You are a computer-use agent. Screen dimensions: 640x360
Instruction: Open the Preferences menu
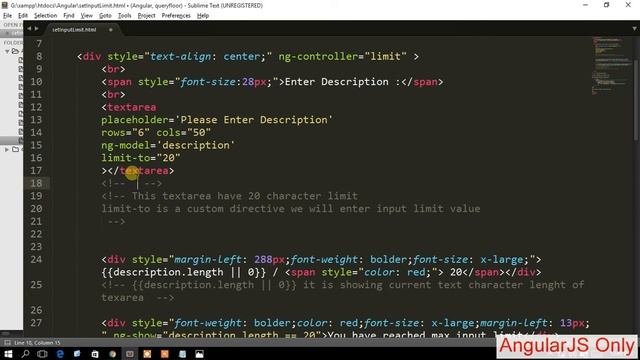tap(176, 16)
